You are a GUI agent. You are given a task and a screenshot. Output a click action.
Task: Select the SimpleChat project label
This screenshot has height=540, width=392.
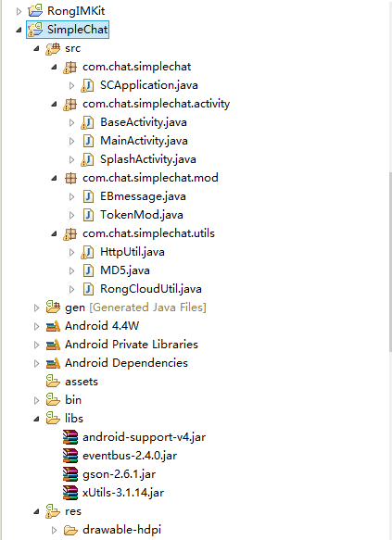pos(78,30)
